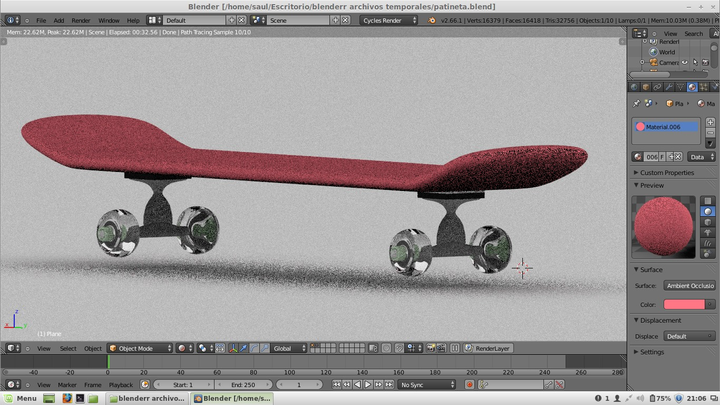720x405 pixels.
Task: Collapse the Preview panel
Action: [x=652, y=185]
